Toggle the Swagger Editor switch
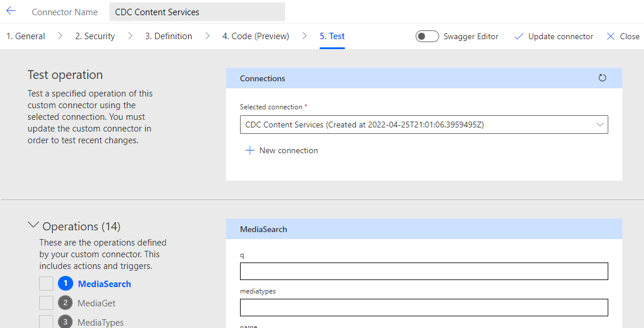Screen dimensions: 644x328 [x=427, y=36]
